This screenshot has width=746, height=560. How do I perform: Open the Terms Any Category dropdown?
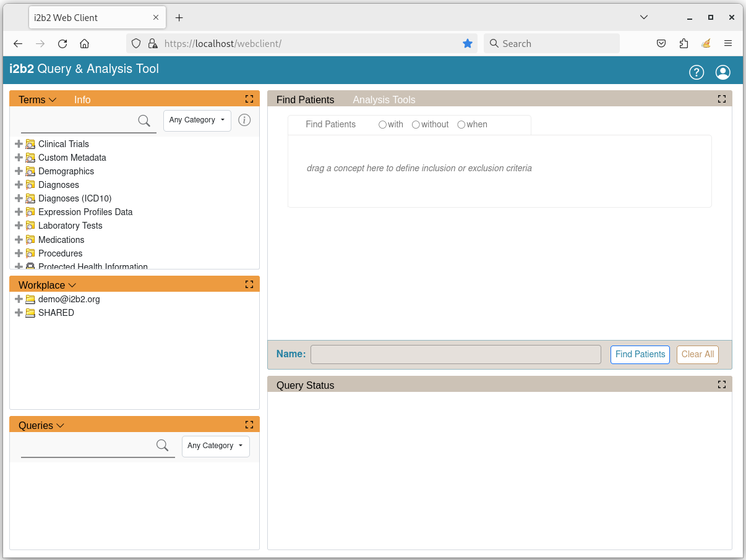tap(197, 121)
